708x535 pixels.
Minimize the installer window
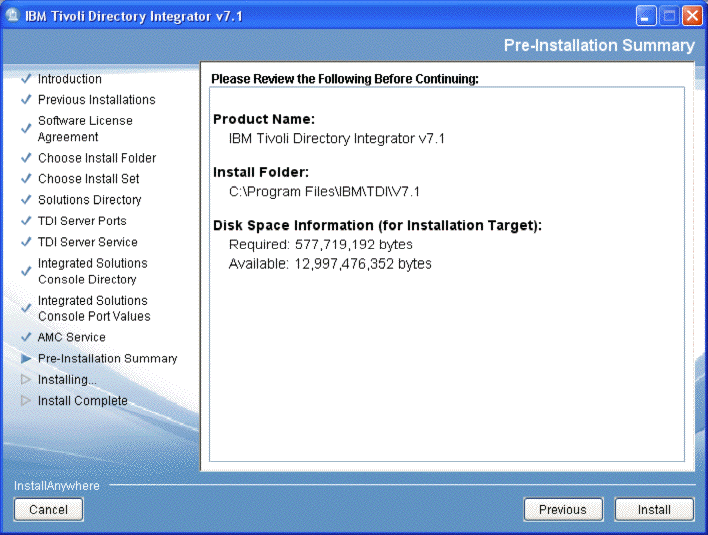(646, 17)
